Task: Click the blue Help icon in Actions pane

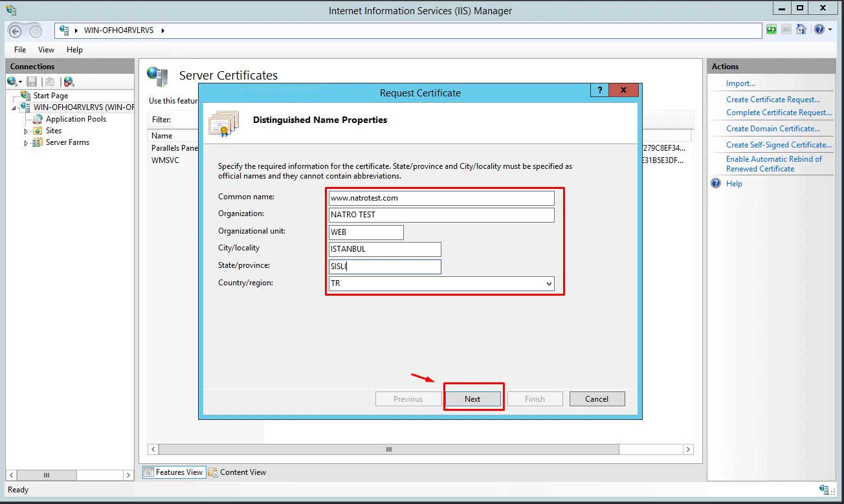Action: (716, 184)
